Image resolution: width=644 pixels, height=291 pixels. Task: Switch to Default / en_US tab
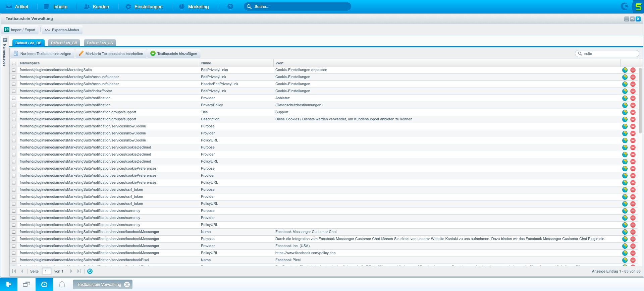click(x=100, y=43)
